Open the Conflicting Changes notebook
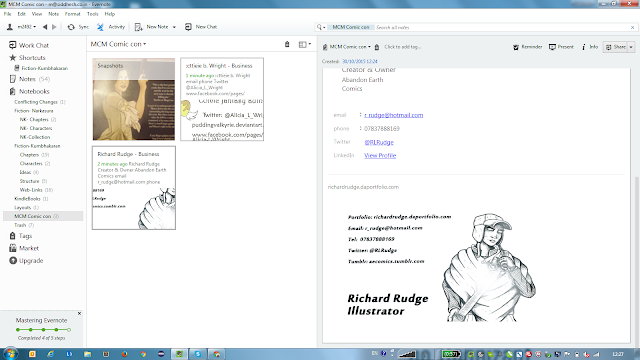The image size is (640, 360). 40,102
